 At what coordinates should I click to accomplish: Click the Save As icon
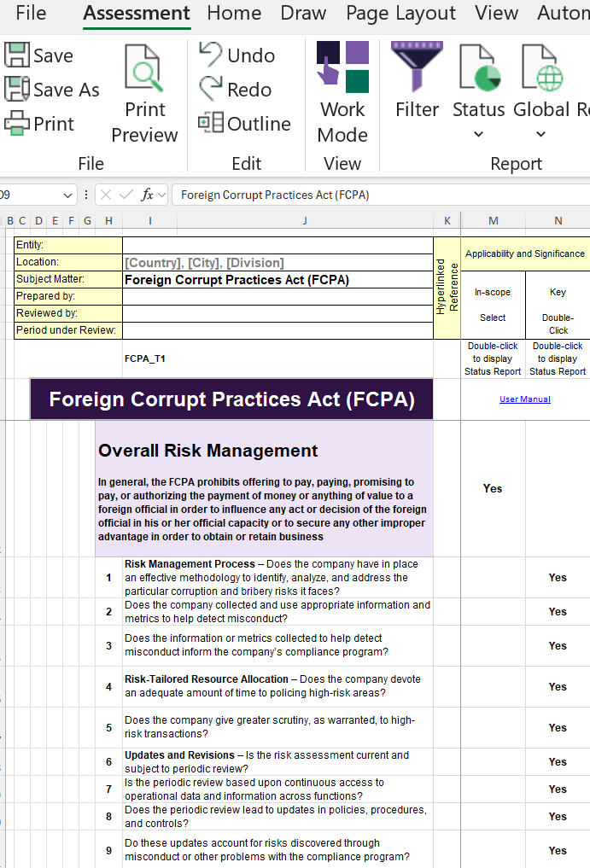tap(17, 90)
